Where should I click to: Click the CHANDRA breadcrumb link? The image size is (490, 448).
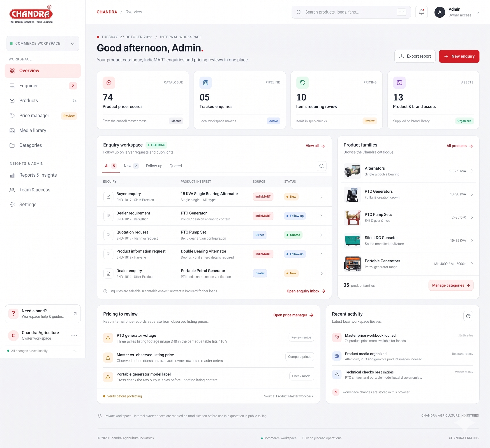click(107, 12)
